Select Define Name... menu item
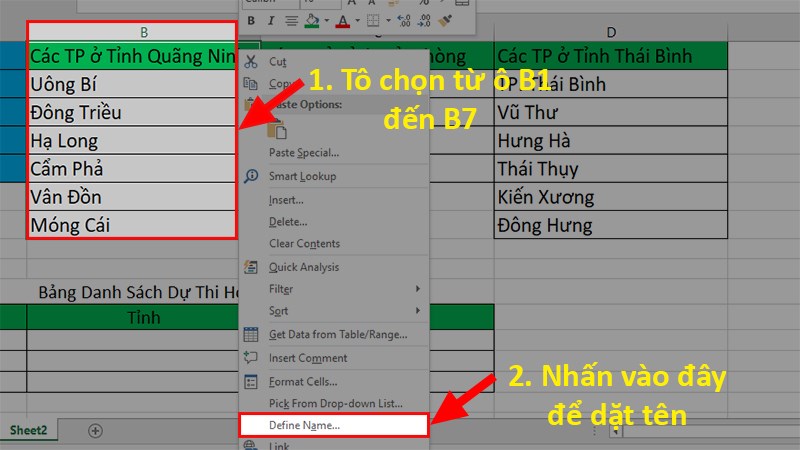Screen dimensions: 800x450 (x=334, y=425)
